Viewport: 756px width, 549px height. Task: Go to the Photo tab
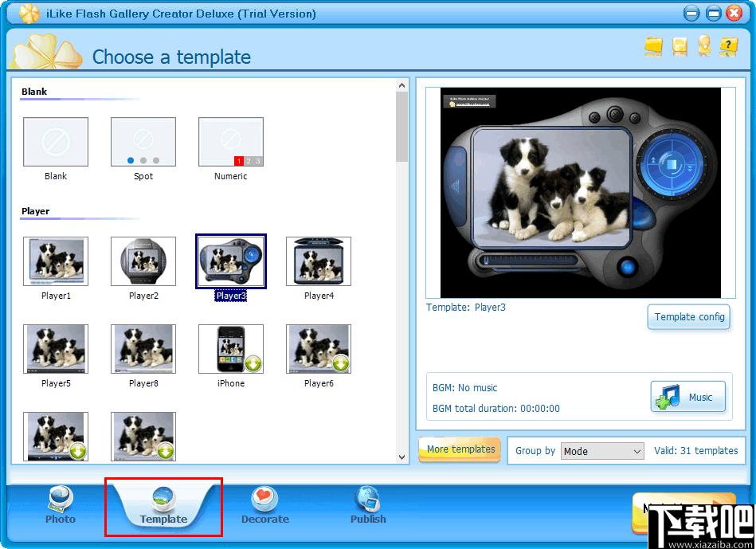click(61, 506)
